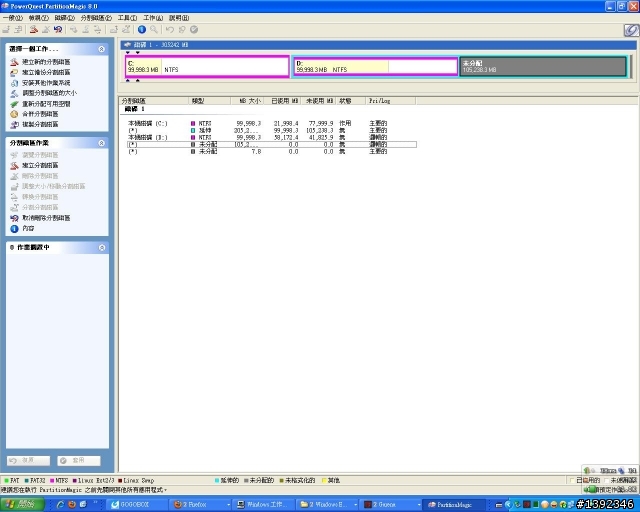
Task: Click 取消刪除分割磁區 icon in operations panel
Action: point(14,218)
